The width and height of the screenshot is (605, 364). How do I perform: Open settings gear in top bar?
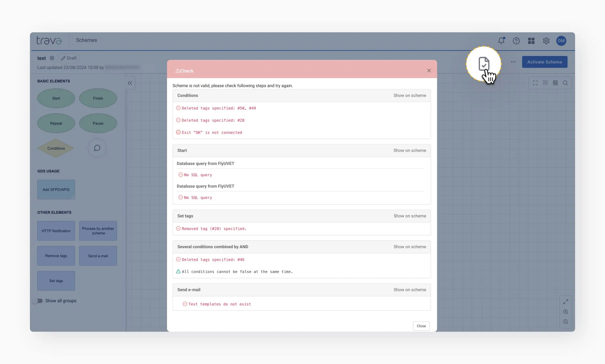(x=546, y=41)
